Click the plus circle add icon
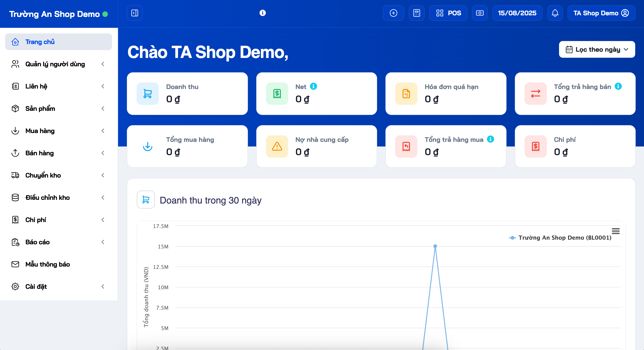This screenshot has height=350, width=644. click(x=393, y=13)
